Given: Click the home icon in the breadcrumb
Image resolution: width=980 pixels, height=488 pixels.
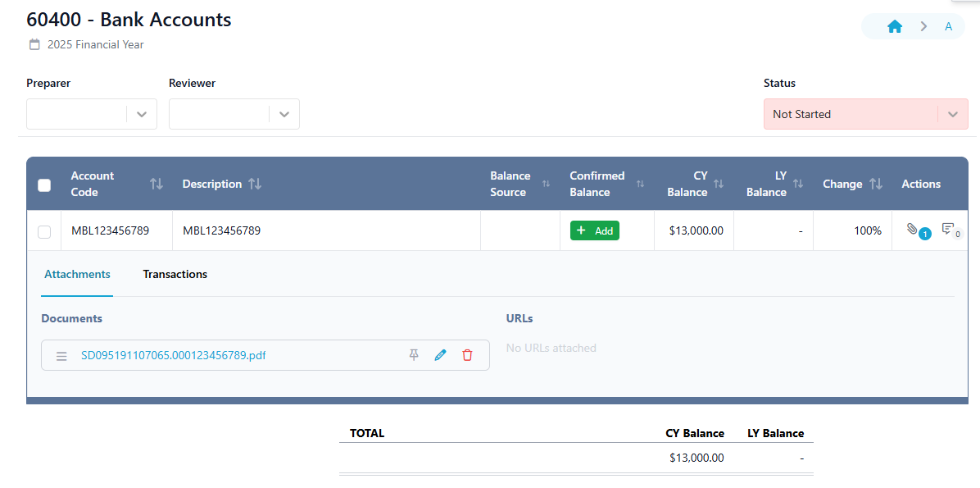Looking at the screenshot, I should (x=894, y=25).
